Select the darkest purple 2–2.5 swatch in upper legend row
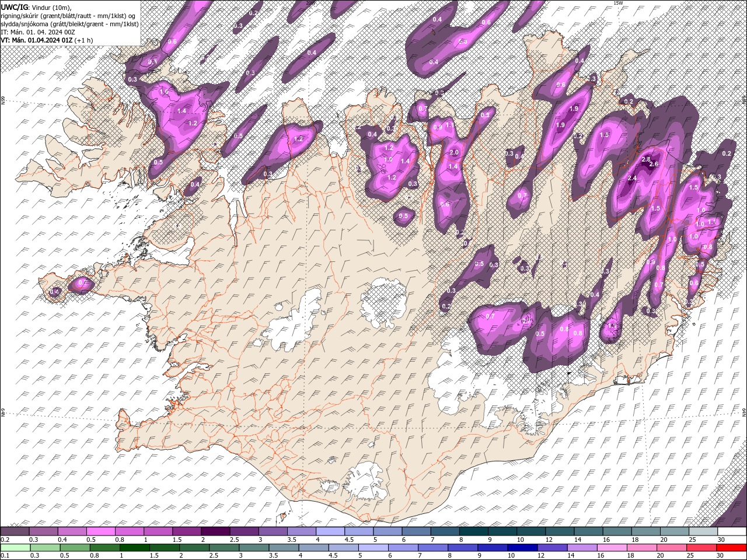Screen dimensions: 747x560 tap(216, 531)
